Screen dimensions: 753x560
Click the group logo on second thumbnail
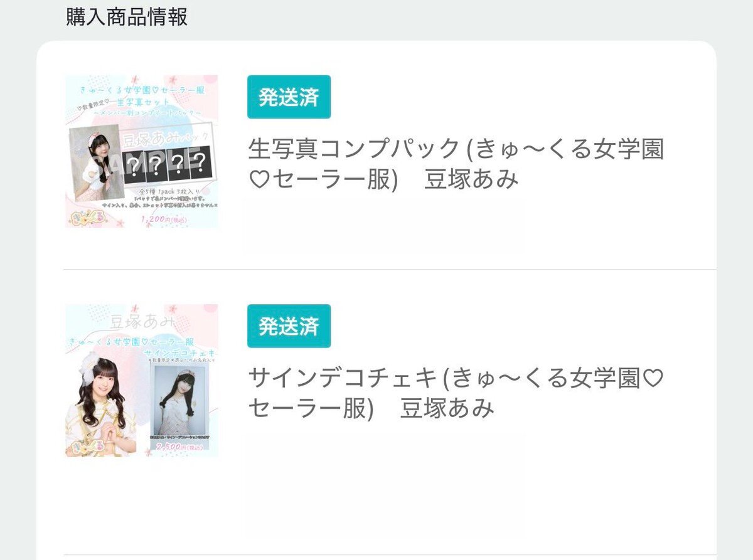pyautogui.click(x=87, y=446)
